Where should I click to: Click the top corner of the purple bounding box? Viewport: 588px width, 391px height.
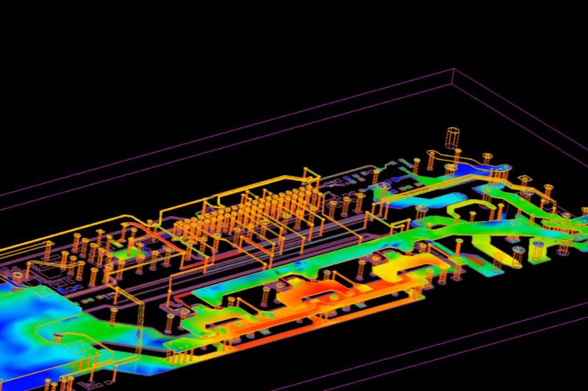click(x=453, y=69)
